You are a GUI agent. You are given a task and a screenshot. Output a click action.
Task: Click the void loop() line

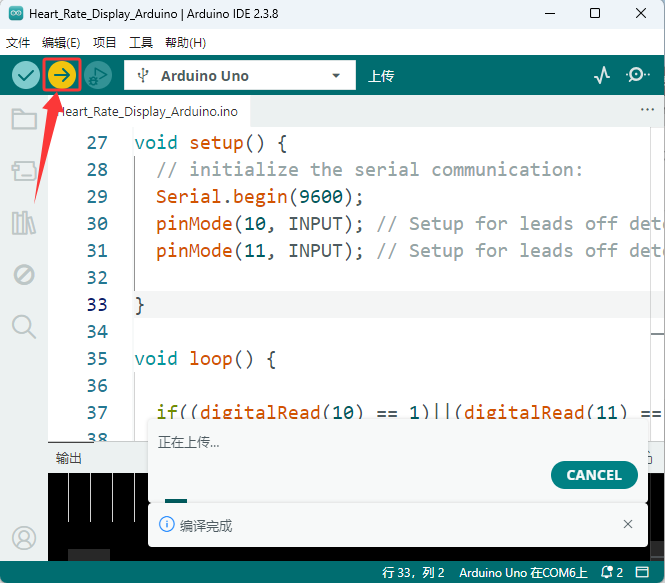click(205, 359)
